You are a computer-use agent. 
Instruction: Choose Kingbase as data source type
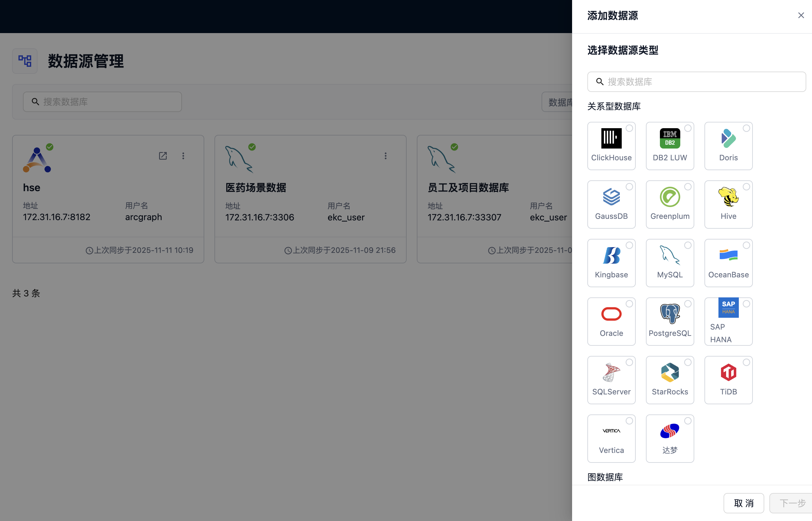[x=611, y=262]
